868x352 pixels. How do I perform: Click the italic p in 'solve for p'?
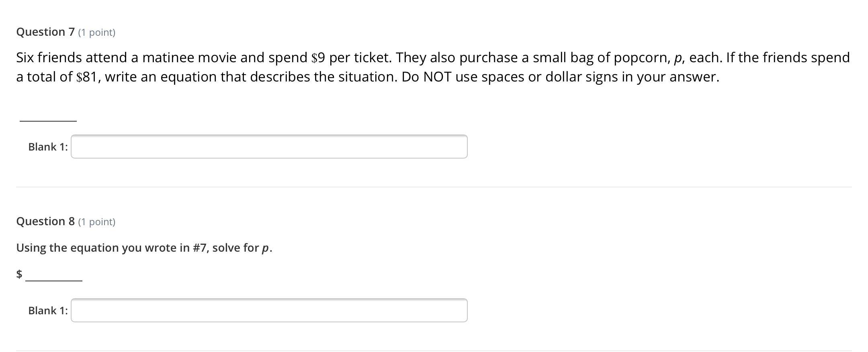tap(265, 248)
